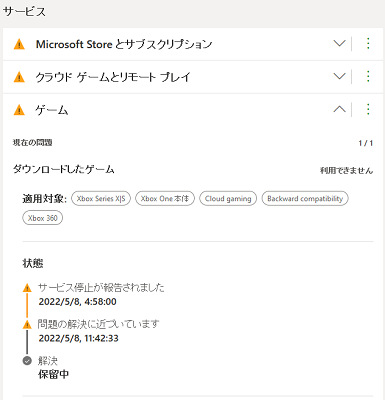Click the Microsoft Store とサブスクリプション title
Screen dimensions: 385x400
coord(124,44)
